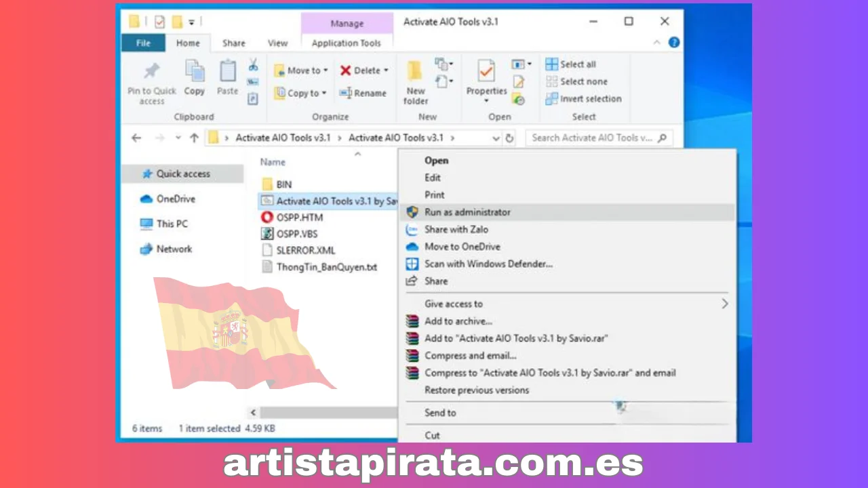Open the New item dropdown
Viewport: 868px width, 488px height.
[x=443, y=65]
